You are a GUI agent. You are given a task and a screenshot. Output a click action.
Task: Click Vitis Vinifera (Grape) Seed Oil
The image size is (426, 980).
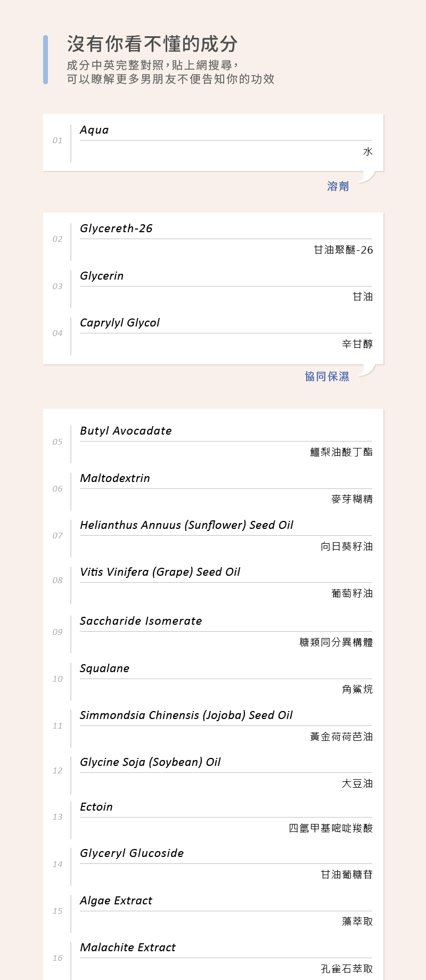click(160, 572)
